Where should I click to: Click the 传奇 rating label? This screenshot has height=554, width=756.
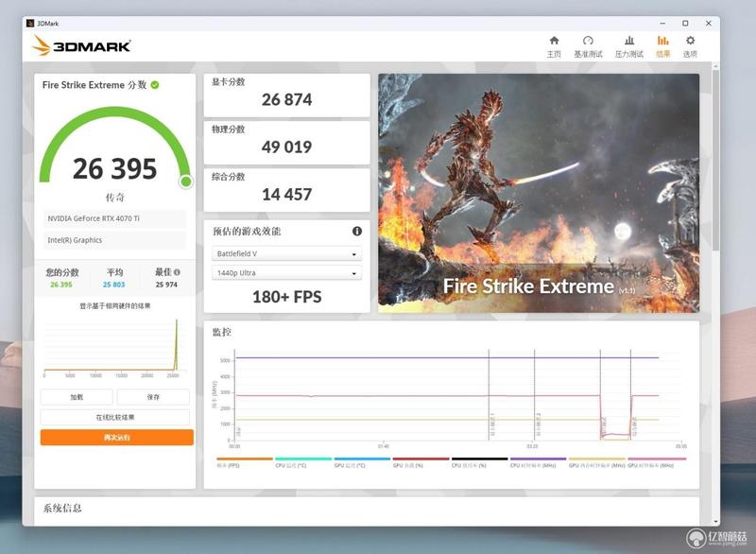[114, 198]
